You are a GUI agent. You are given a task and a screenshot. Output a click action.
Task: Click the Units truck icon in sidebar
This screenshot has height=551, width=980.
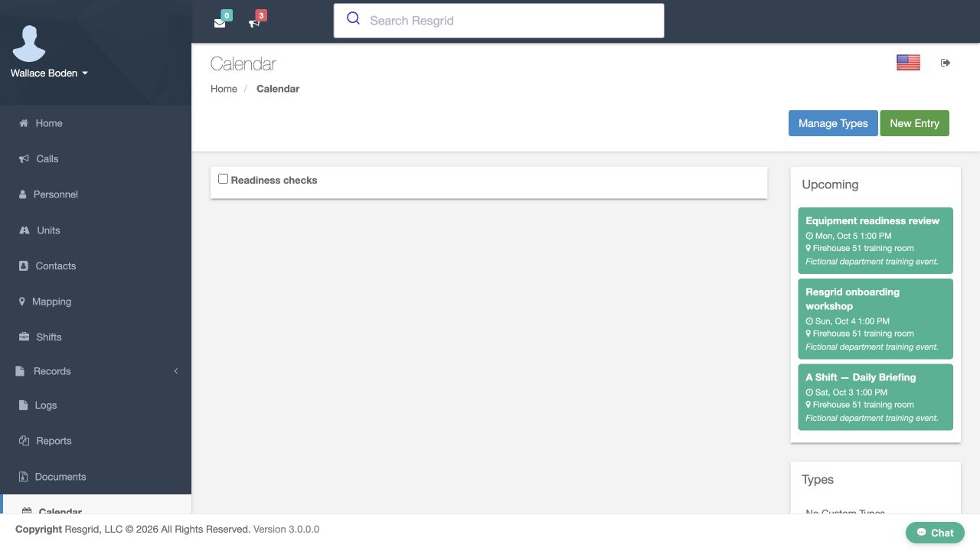(x=24, y=230)
